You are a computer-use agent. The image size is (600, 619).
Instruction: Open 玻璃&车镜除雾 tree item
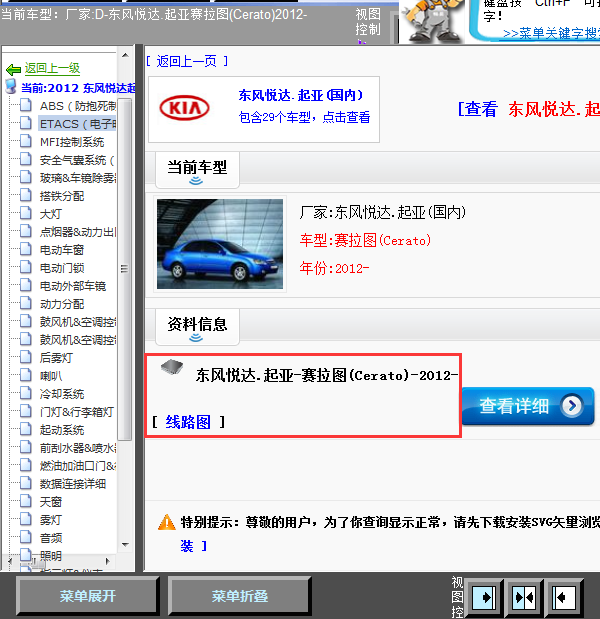[x=78, y=178]
